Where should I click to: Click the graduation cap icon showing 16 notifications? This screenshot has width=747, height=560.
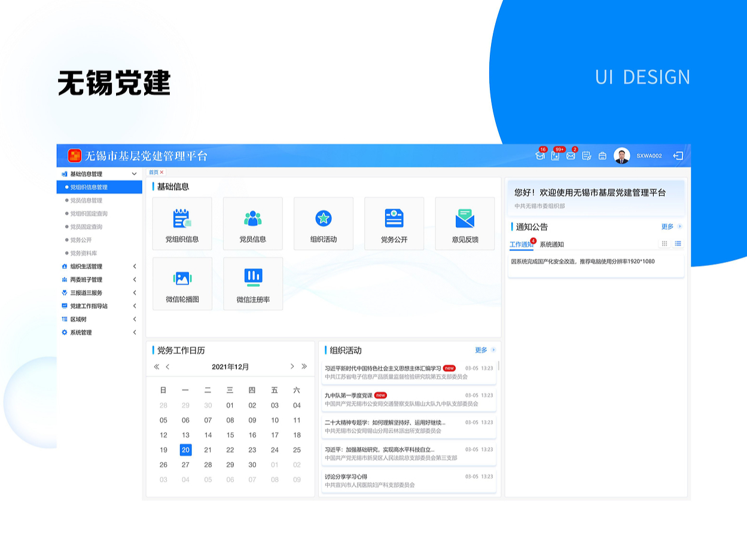539,155
